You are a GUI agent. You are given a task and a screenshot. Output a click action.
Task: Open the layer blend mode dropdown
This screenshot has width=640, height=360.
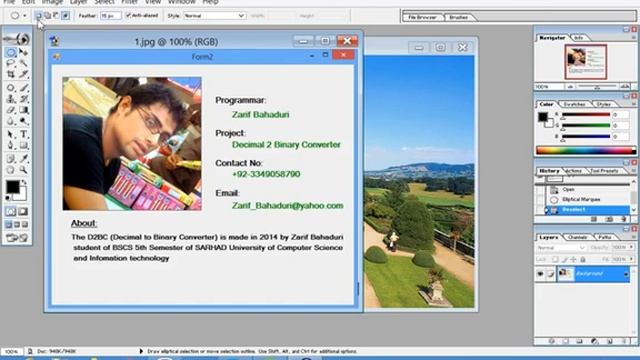[561, 248]
